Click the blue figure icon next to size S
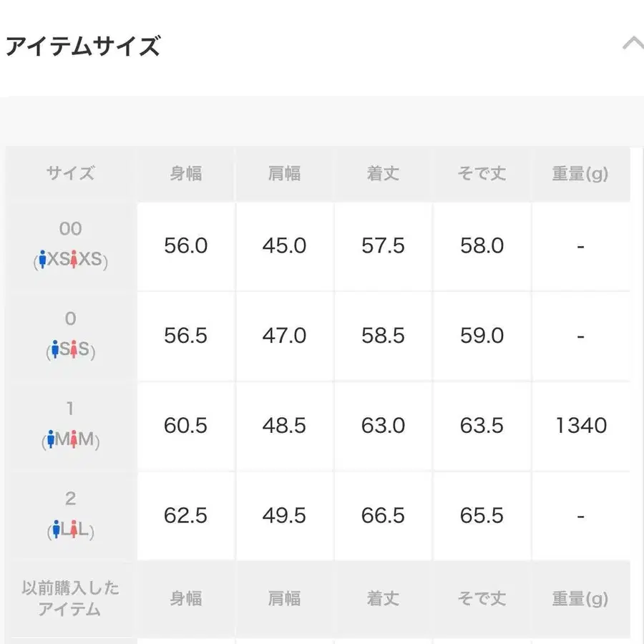The width and height of the screenshot is (644, 644). 55,349
